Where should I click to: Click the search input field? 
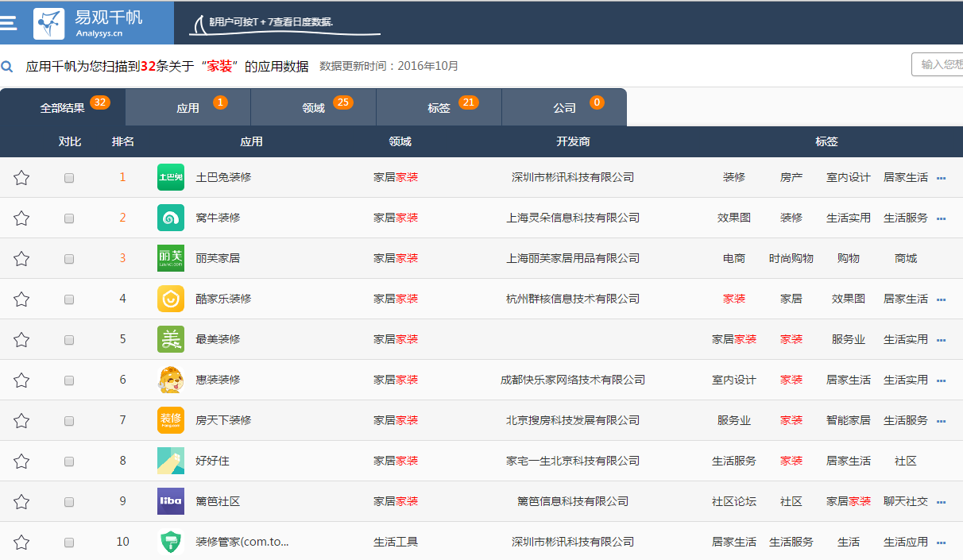coord(938,64)
